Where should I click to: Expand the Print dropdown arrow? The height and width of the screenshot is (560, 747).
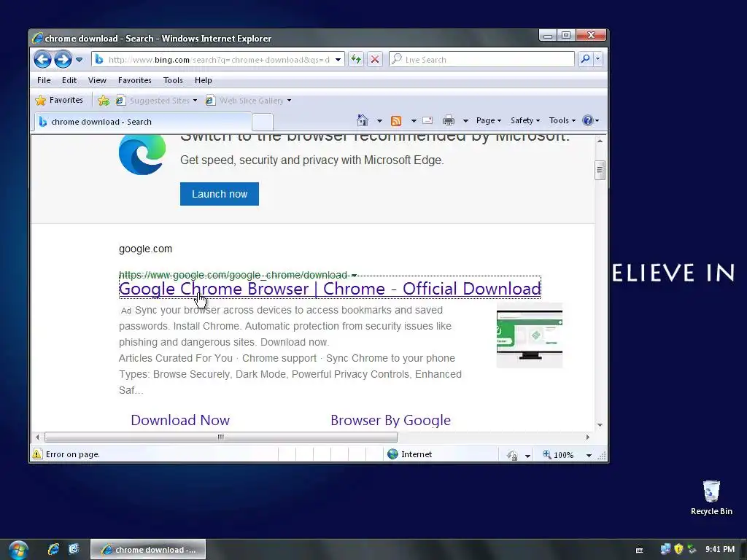[465, 120]
